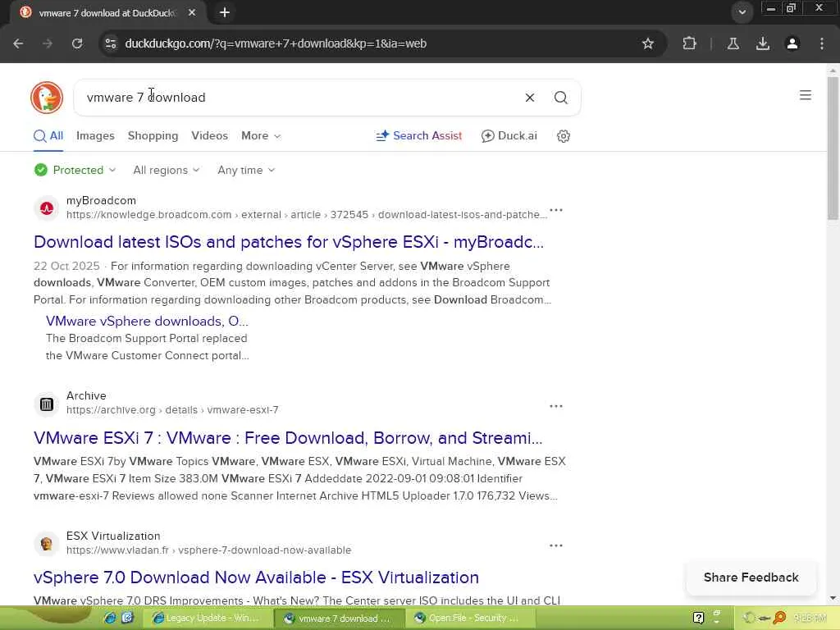
Task: Click the scrollbar down arrow
Action: click(833, 598)
